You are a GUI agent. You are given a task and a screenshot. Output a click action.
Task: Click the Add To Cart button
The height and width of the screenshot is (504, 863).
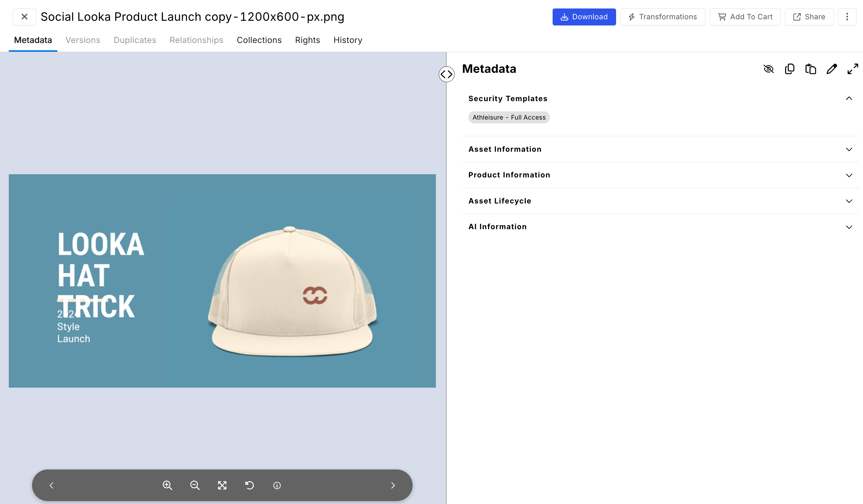(x=745, y=17)
